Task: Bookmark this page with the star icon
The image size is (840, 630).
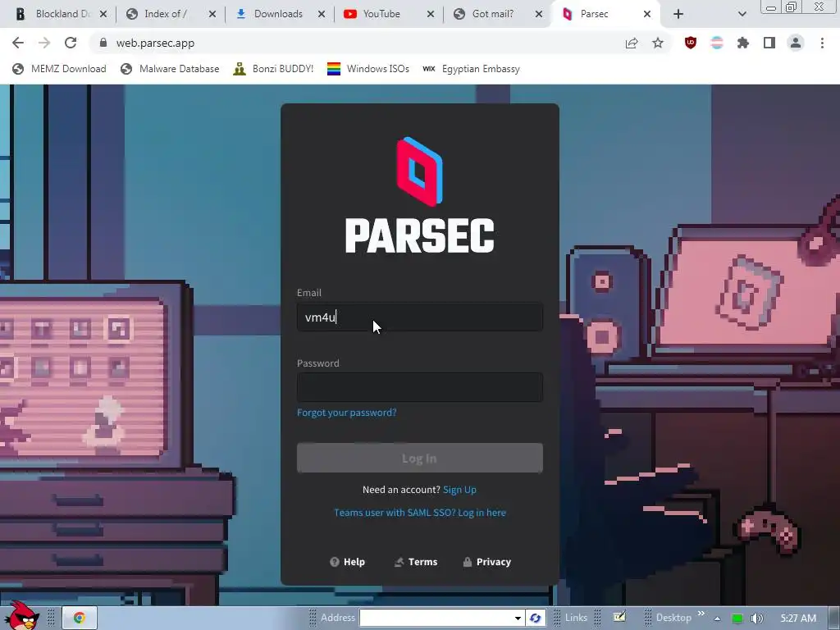Action: (x=658, y=43)
